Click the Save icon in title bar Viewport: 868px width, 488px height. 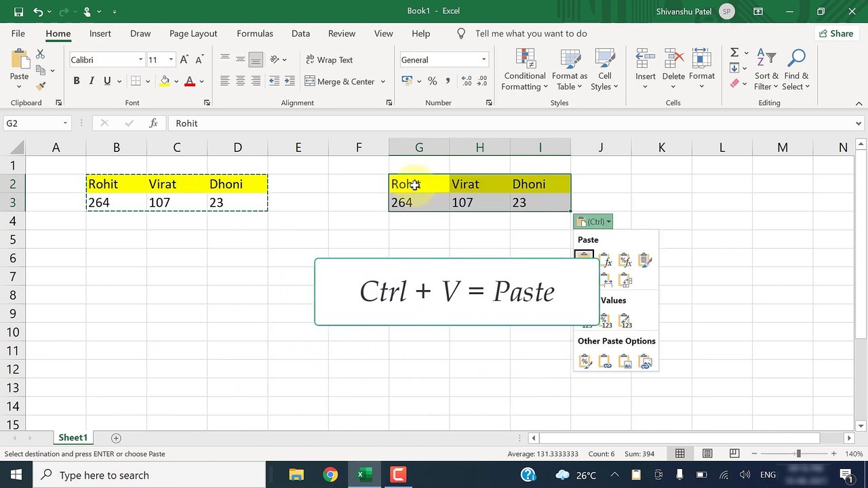tap(18, 12)
